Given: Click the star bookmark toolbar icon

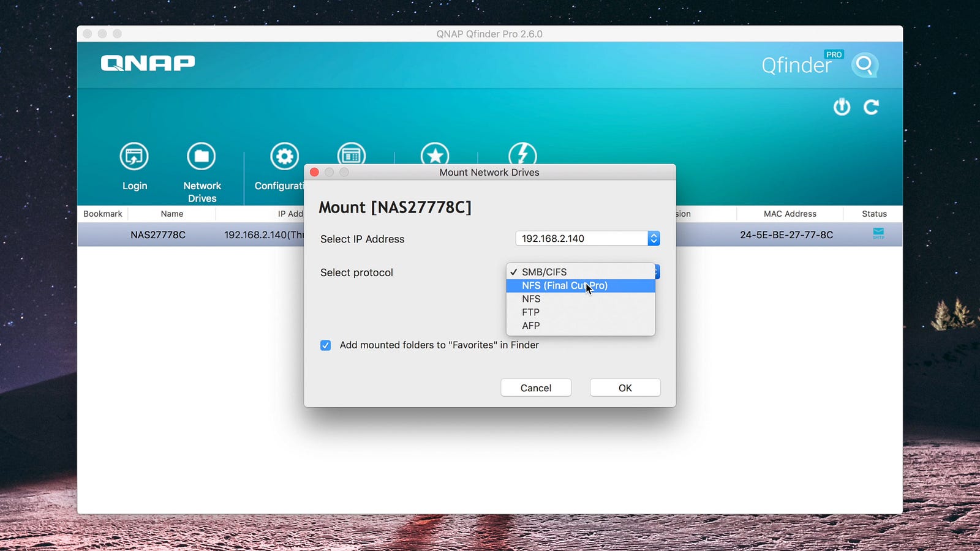Looking at the screenshot, I should (435, 153).
